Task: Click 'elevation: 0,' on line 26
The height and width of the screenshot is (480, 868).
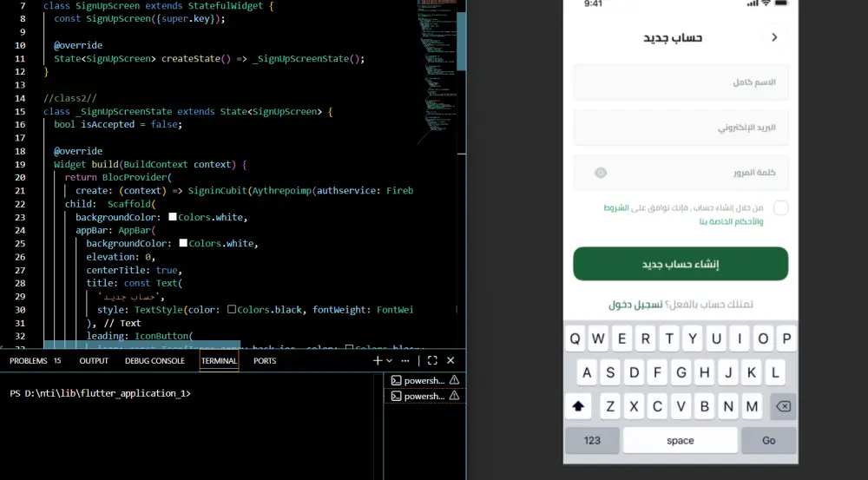Action: [121, 257]
